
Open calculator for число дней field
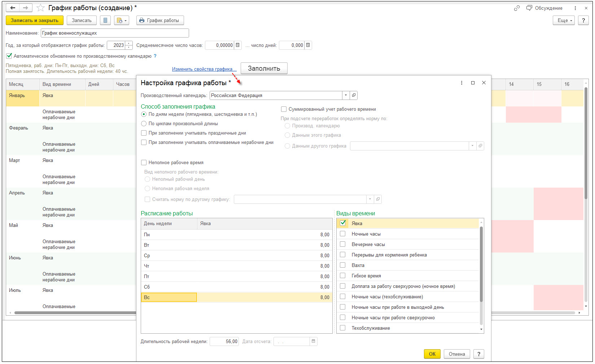coord(308,45)
